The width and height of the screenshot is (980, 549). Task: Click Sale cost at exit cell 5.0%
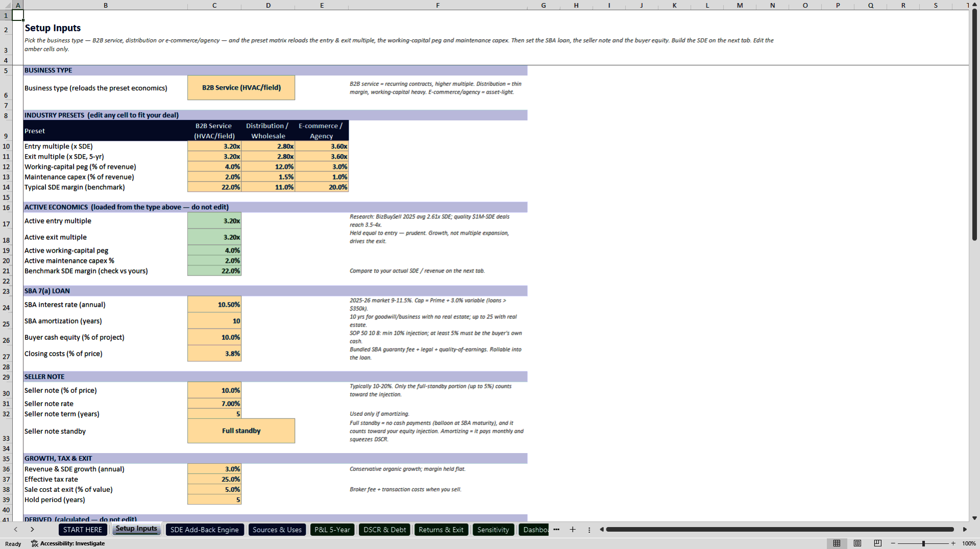(x=214, y=489)
